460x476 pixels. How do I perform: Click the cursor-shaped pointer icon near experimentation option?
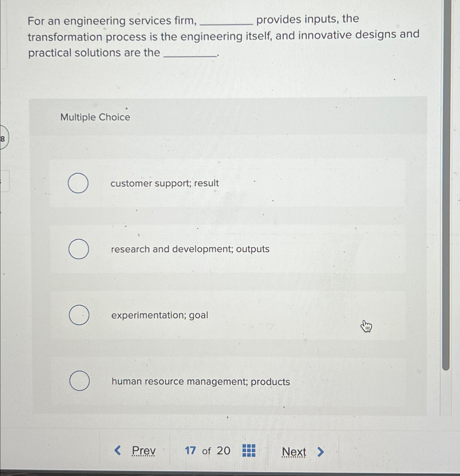click(x=366, y=326)
